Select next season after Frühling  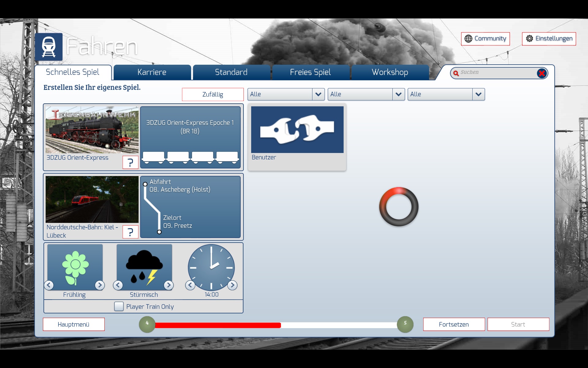click(x=100, y=285)
